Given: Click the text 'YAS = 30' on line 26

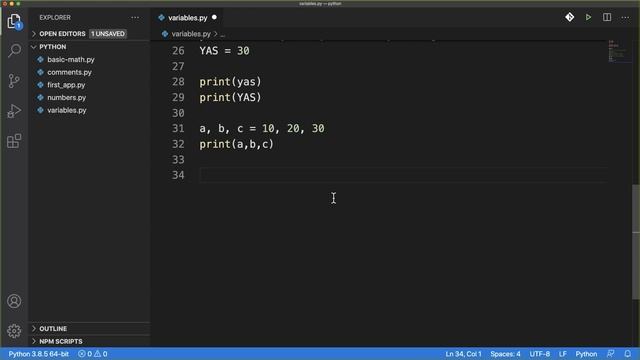Looking at the screenshot, I should coord(224,51).
